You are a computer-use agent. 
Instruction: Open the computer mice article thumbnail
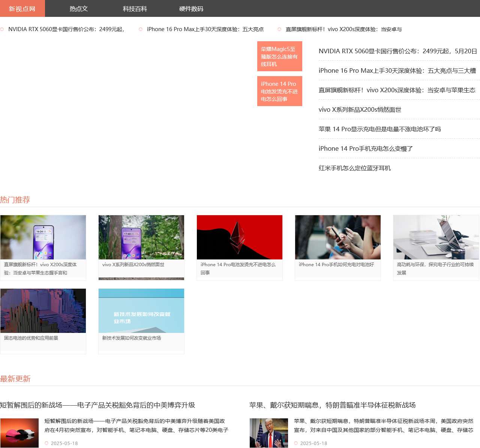tap(19, 433)
